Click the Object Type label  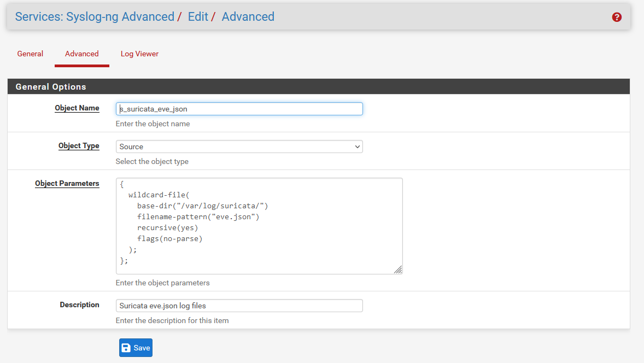[79, 146]
